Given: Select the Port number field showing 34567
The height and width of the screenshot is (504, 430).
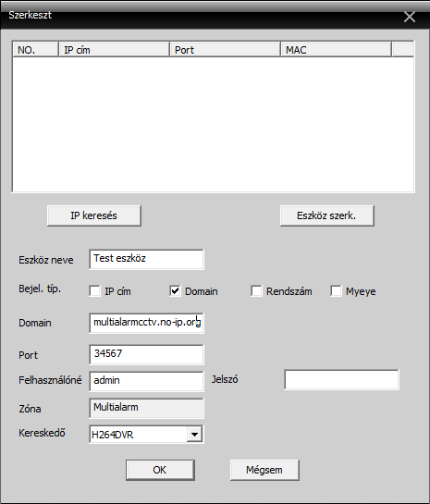Looking at the screenshot, I should (x=146, y=354).
